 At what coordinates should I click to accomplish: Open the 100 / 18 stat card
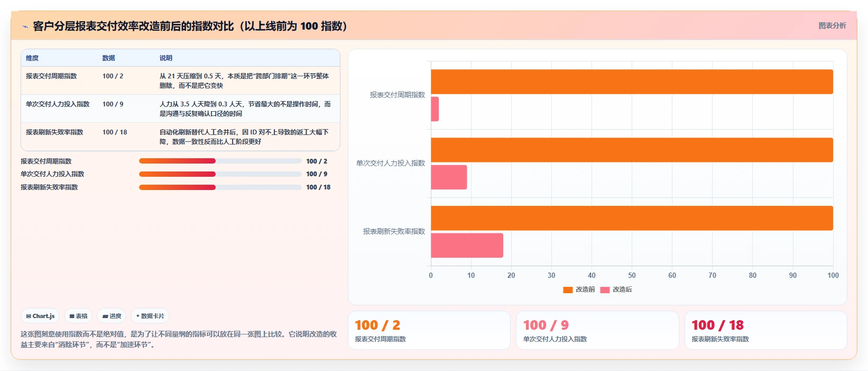[765, 330]
